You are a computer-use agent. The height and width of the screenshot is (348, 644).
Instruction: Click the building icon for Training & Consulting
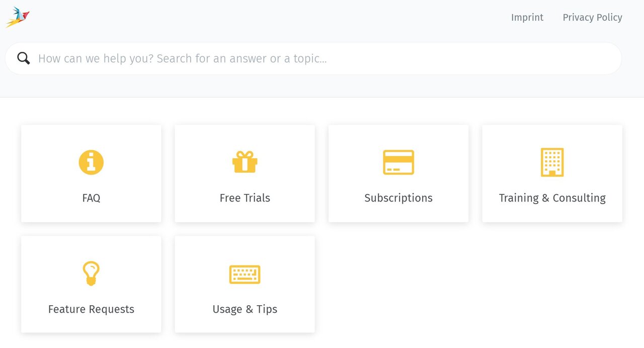(x=552, y=162)
